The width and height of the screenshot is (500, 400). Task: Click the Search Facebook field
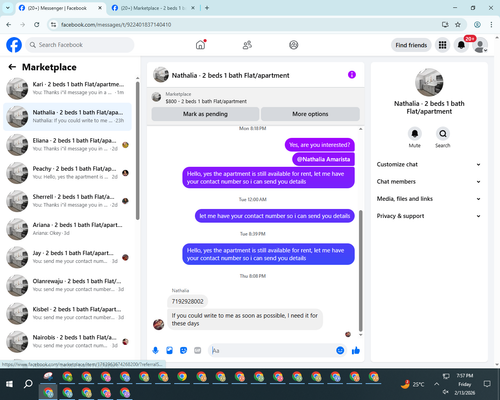(x=80, y=45)
